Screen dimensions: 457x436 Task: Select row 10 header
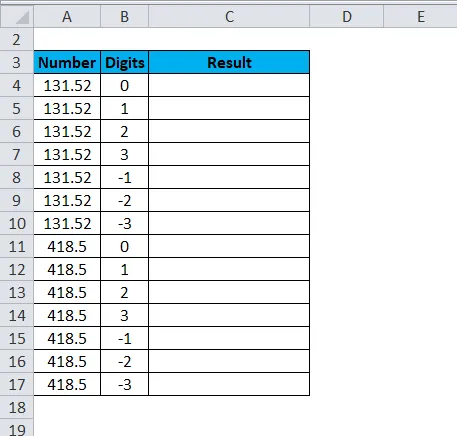pyautogui.click(x=17, y=223)
